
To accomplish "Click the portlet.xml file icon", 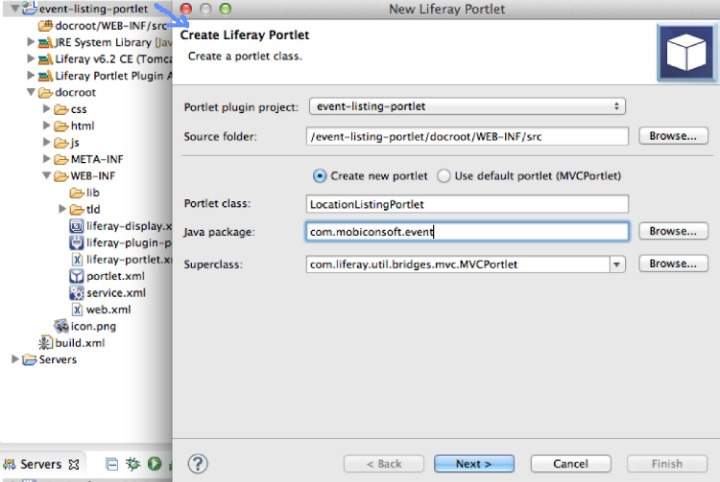I will (x=76, y=276).
